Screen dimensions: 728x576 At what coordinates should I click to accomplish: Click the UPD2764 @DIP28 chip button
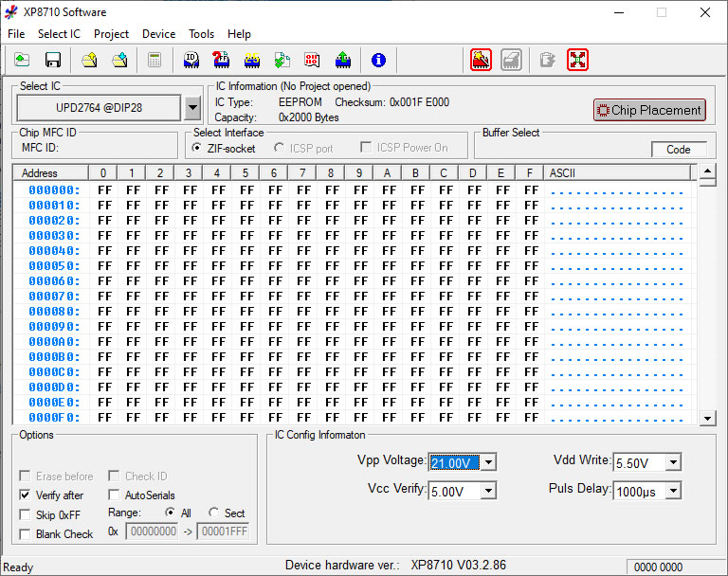click(x=99, y=108)
